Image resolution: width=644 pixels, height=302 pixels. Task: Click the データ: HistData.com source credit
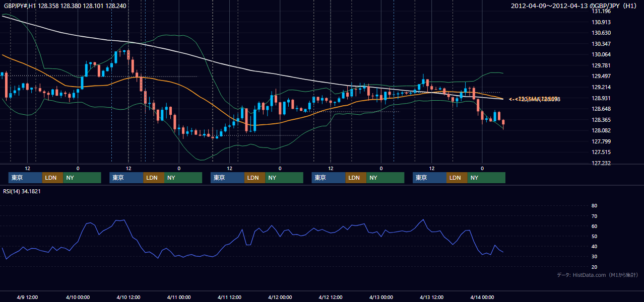[598, 275]
